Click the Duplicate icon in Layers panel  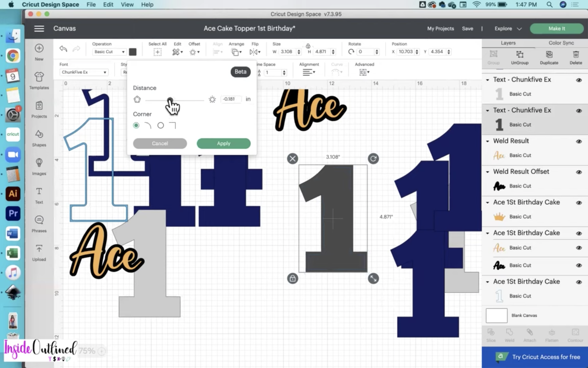pyautogui.click(x=549, y=57)
